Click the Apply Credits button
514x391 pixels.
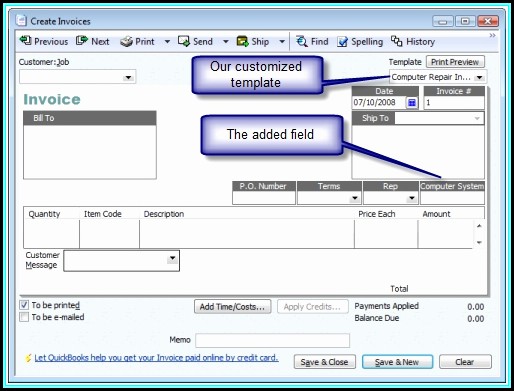tap(312, 306)
